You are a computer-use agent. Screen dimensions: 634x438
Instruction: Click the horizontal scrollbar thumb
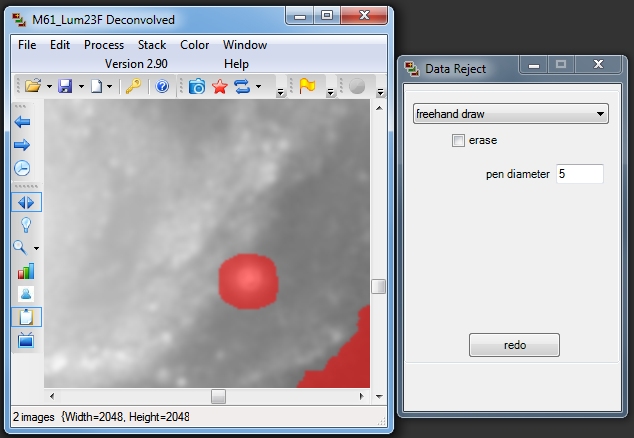click(218, 396)
